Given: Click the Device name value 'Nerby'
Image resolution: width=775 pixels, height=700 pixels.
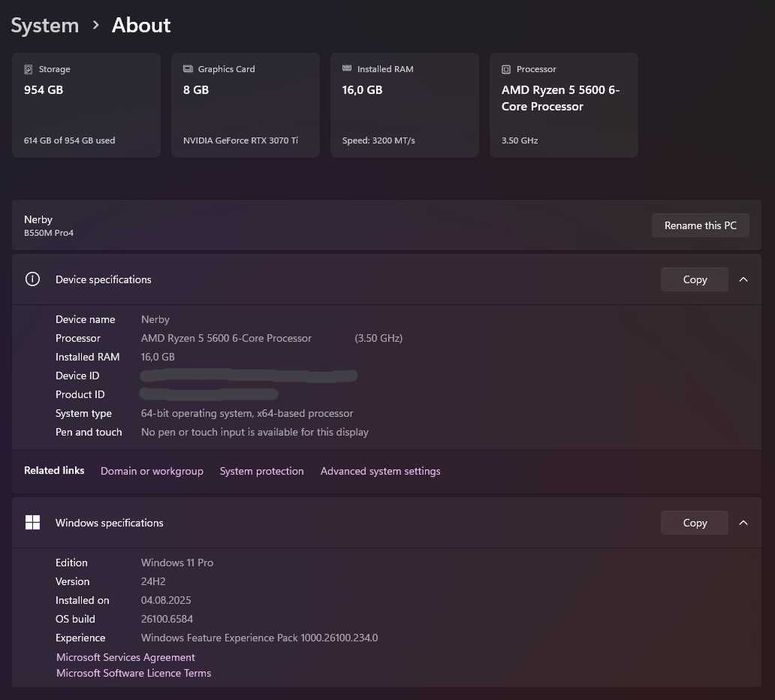Looking at the screenshot, I should tap(155, 319).
